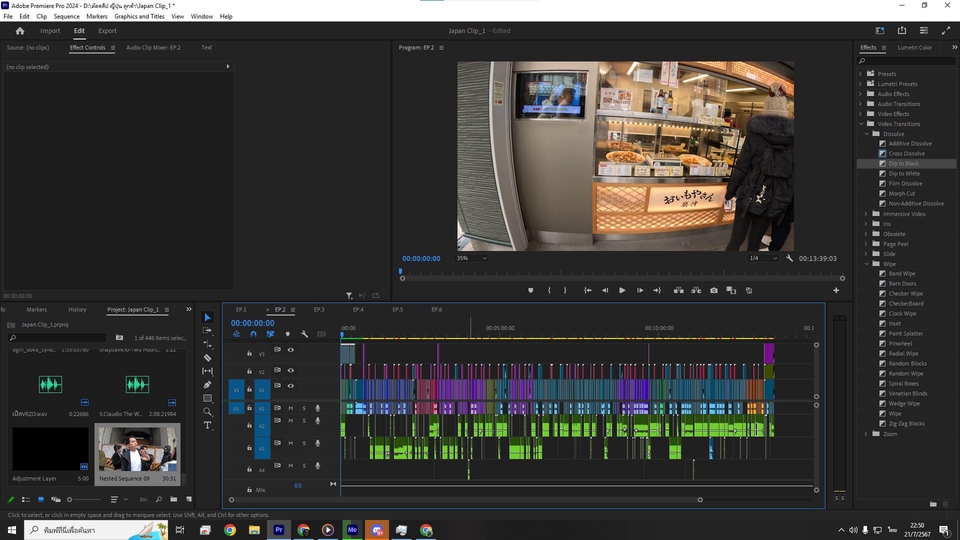Viewport: 960px width, 540px height.
Task: Select the Type tool
Action: pyautogui.click(x=207, y=425)
